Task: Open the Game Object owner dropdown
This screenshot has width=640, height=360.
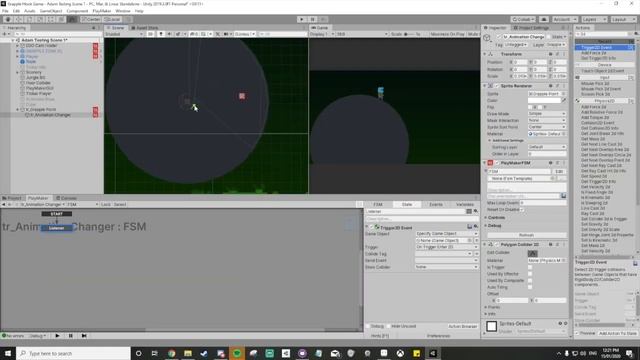Action: coord(447,233)
